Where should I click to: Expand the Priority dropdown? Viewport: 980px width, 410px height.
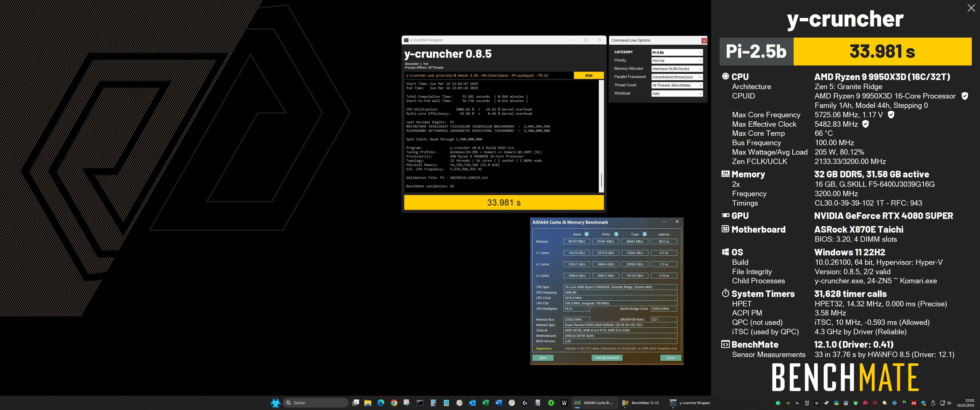[x=677, y=60]
